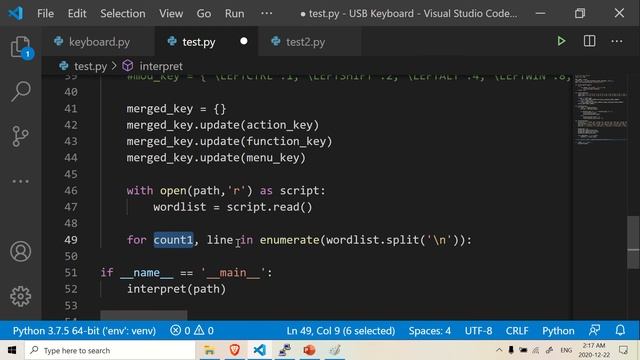Click the taskbar clock showing 2:17 AM
The height and width of the screenshot is (360, 640).
tap(593, 350)
